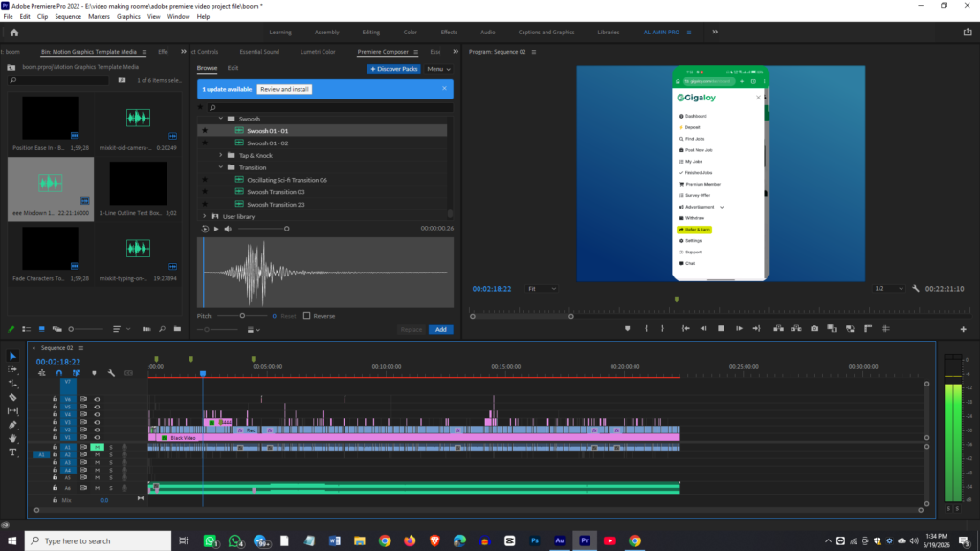
Task: Click the Lift button
Action: click(x=778, y=329)
